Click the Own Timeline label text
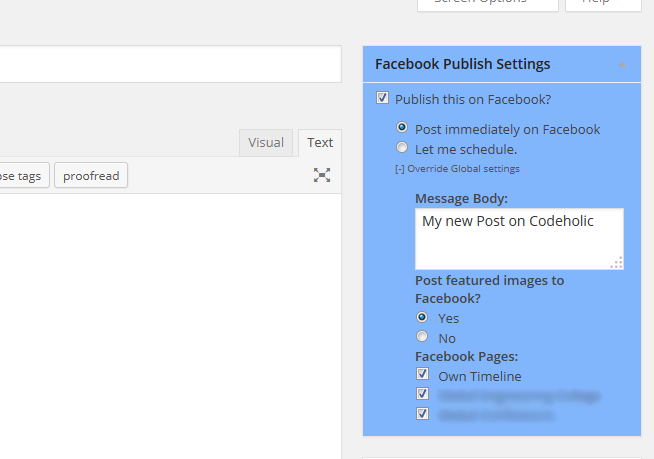 480,376
